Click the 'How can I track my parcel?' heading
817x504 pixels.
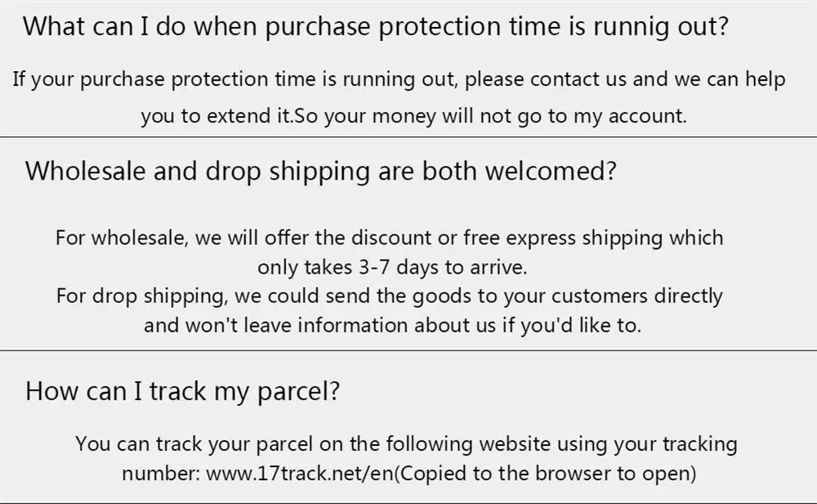[182, 391]
